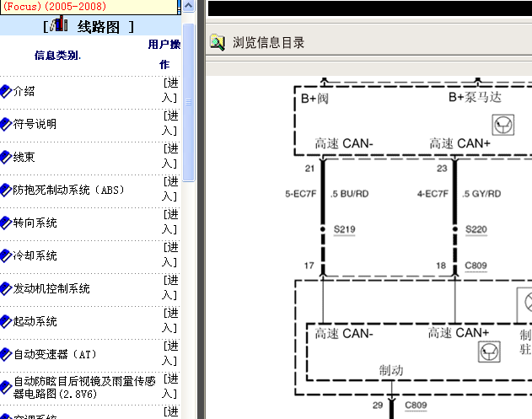Select 防抱死制动系统（ABS） entry
The width and height of the screenshot is (532, 419).
[x=68, y=190]
